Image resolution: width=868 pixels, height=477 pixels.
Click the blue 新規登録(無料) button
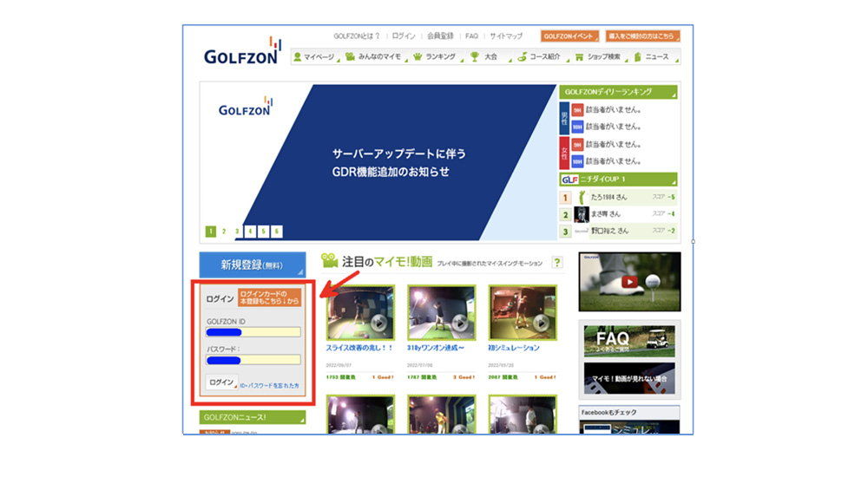click(x=253, y=265)
